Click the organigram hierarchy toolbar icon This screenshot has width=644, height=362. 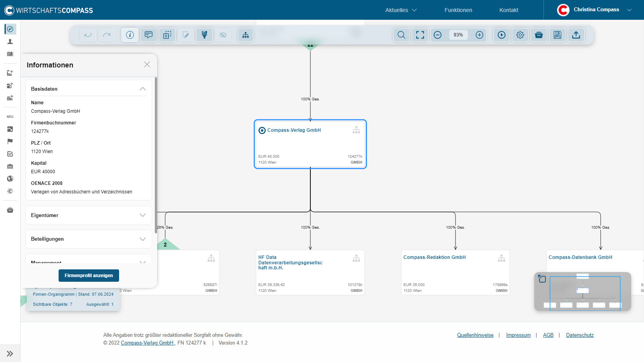click(x=246, y=35)
